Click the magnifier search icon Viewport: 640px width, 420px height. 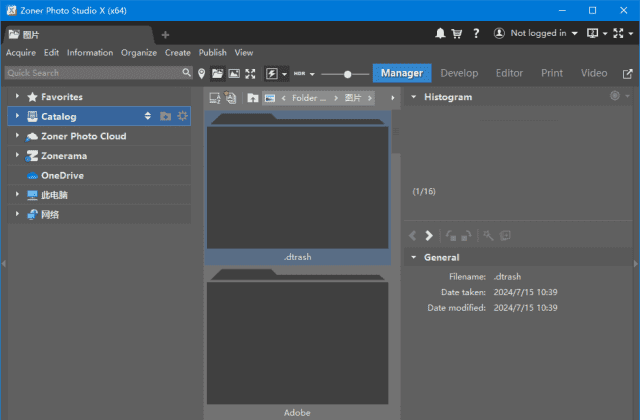187,73
